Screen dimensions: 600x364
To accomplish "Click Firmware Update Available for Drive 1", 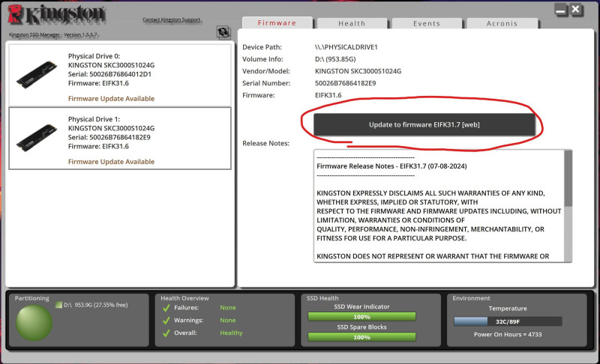I will (111, 162).
